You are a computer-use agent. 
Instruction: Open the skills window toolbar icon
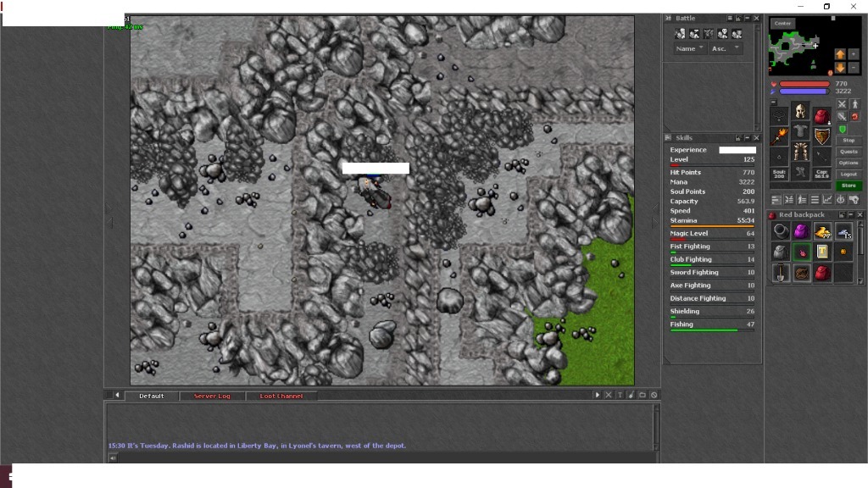coord(776,199)
